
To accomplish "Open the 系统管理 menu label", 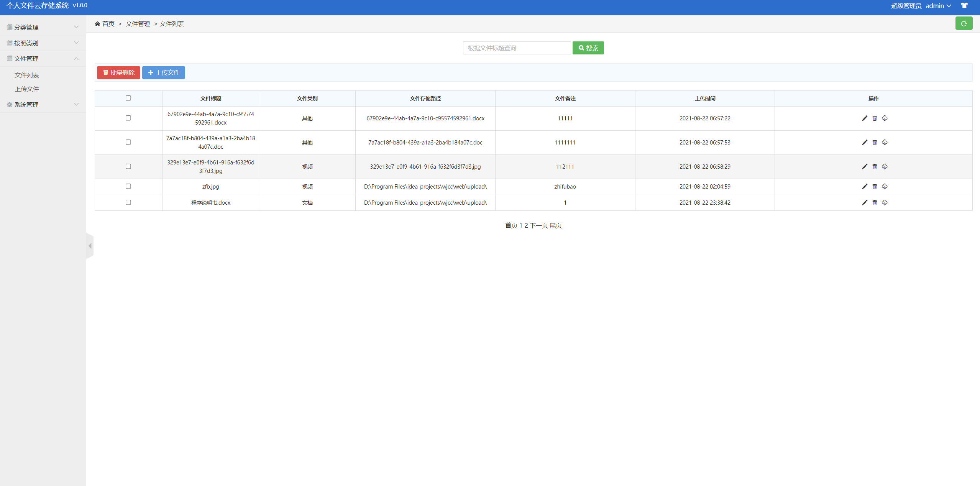I will (26, 105).
